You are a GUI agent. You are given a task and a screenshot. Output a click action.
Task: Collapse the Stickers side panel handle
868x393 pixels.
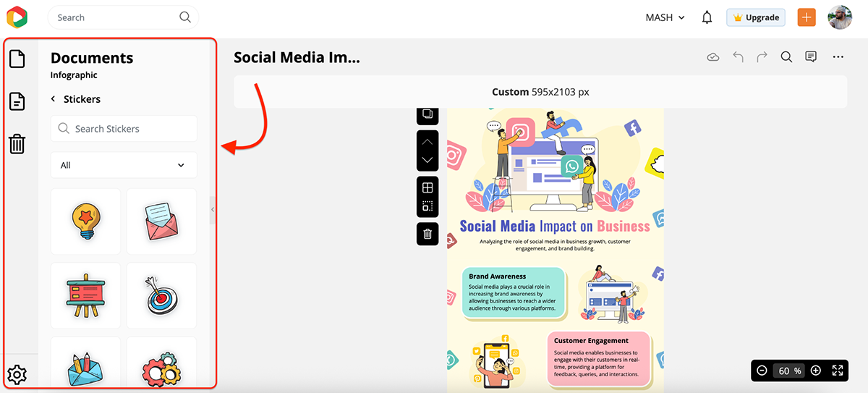213,209
